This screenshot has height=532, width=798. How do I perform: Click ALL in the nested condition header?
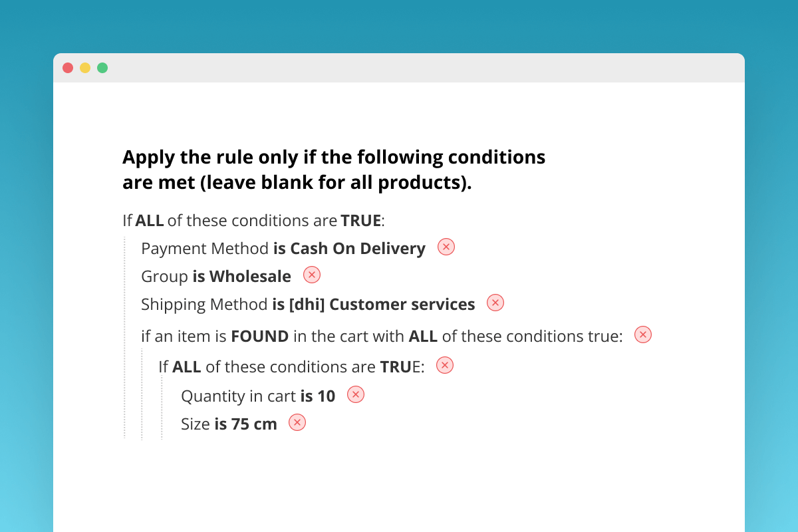coord(187,366)
